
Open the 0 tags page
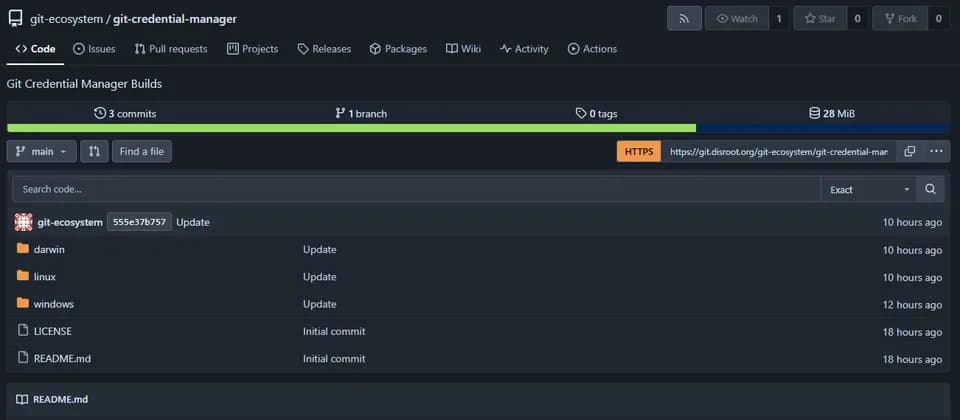596,113
